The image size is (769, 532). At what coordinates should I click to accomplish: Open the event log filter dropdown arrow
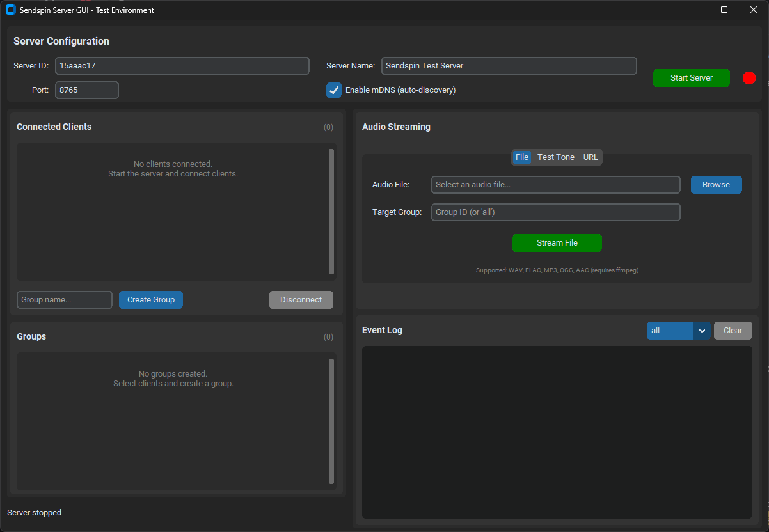702,331
